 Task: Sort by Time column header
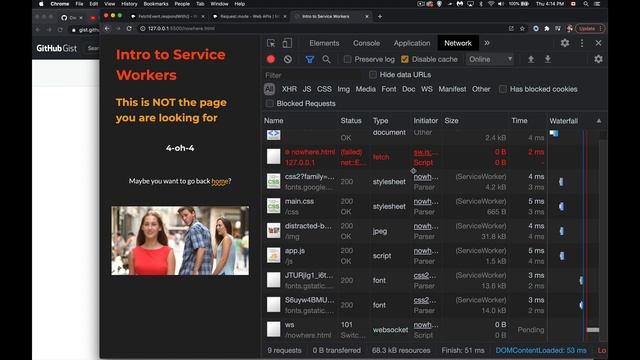pos(519,121)
